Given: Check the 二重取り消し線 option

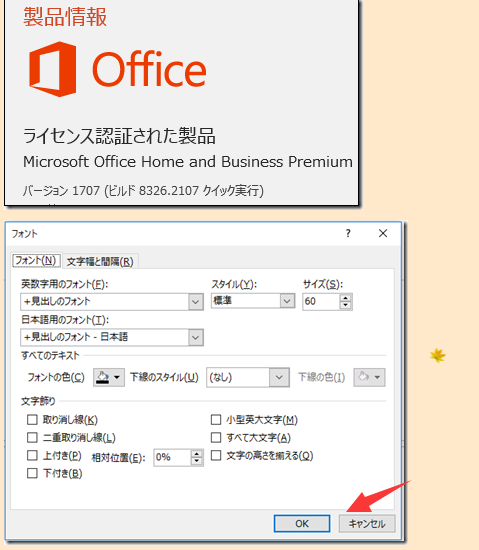Looking at the screenshot, I should point(32,437).
